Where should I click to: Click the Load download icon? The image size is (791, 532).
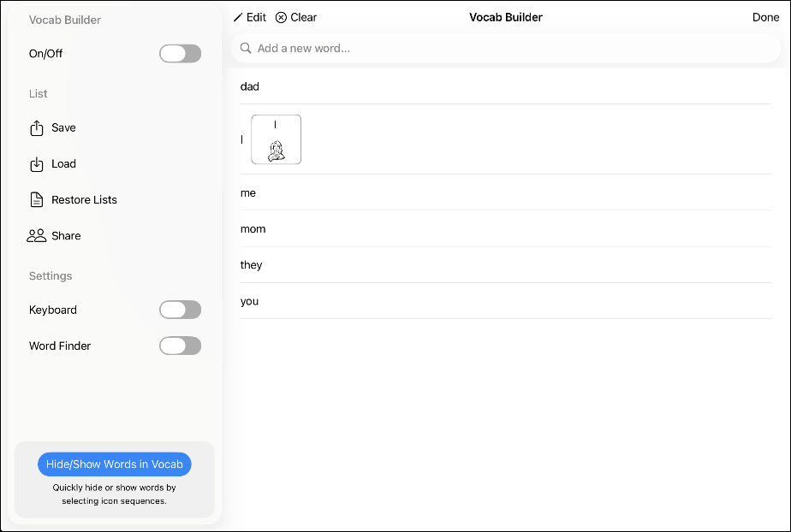(37, 164)
